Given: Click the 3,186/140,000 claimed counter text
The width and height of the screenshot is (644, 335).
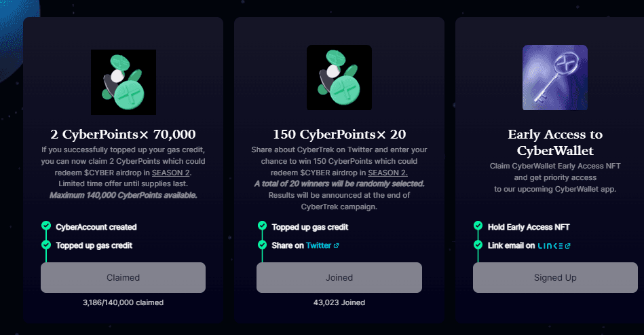Looking at the screenshot, I should [x=123, y=302].
